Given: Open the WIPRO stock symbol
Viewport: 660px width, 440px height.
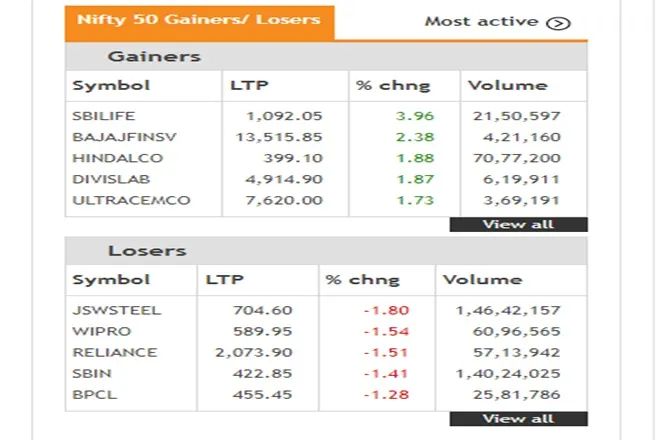Looking at the screenshot, I should coord(97,331).
